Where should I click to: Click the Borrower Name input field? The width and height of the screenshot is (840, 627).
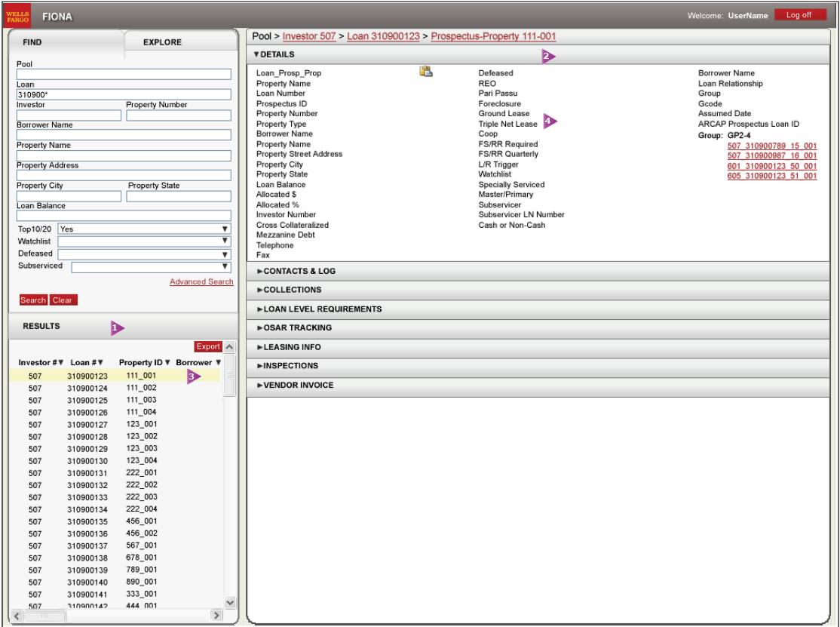pyautogui.click(x=124, y=134)
